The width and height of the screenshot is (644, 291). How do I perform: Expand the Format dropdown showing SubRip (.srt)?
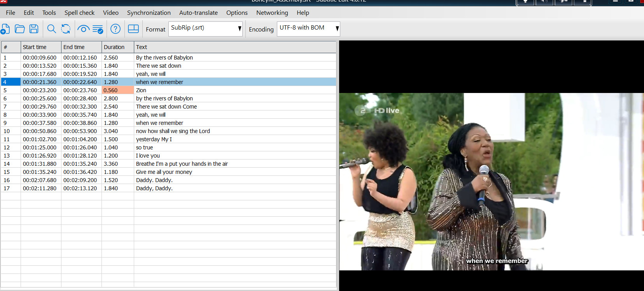pyautogui.click(x=205, y=29)
